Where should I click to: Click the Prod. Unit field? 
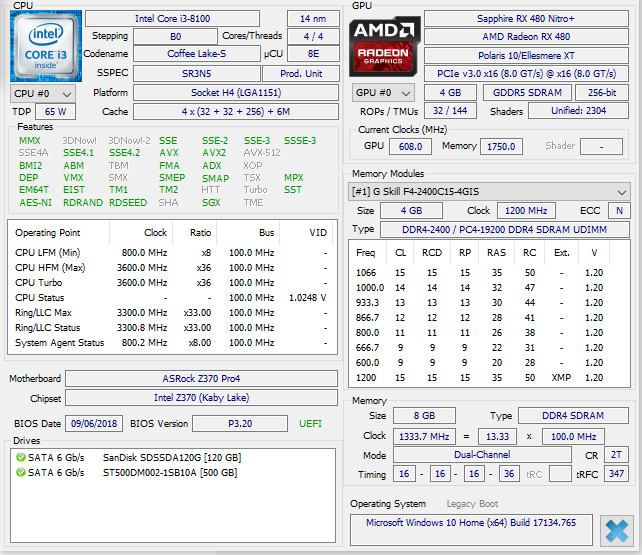(x=301, y=74)
